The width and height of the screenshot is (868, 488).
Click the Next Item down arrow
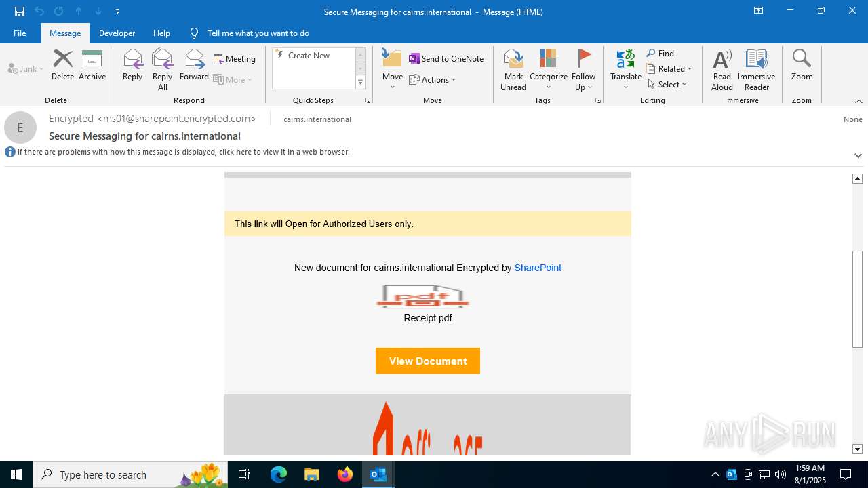tap(98, 12)
